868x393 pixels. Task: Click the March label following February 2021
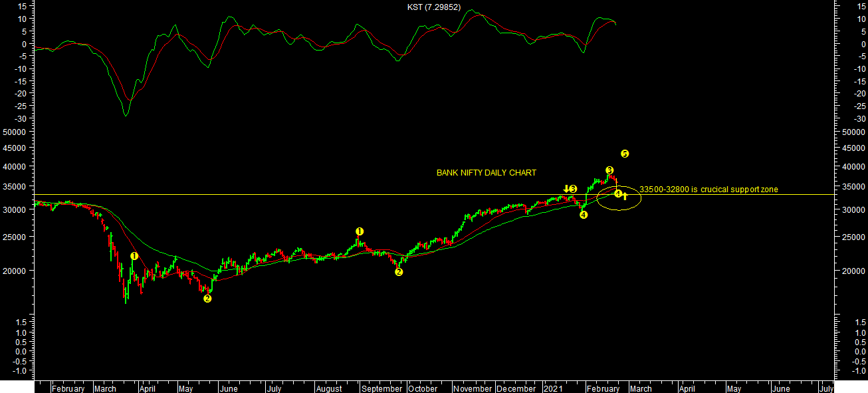[x=641, y=388]
